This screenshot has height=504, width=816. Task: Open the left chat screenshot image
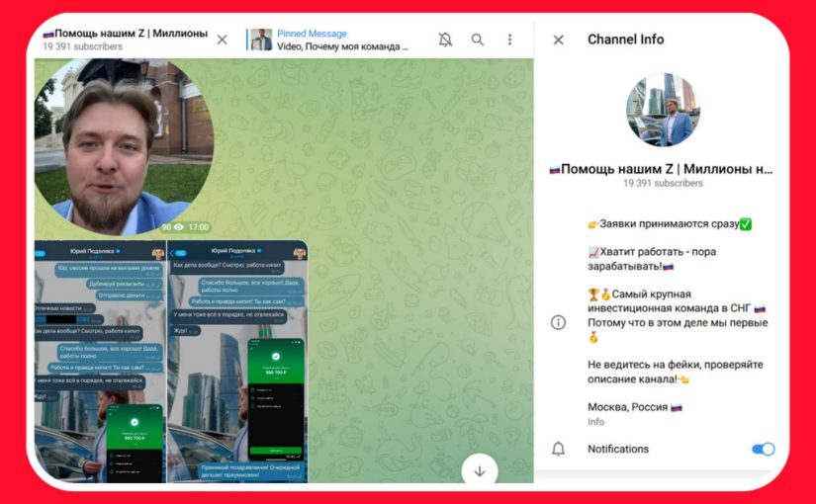pyautogui.click(x=99, y=361)
